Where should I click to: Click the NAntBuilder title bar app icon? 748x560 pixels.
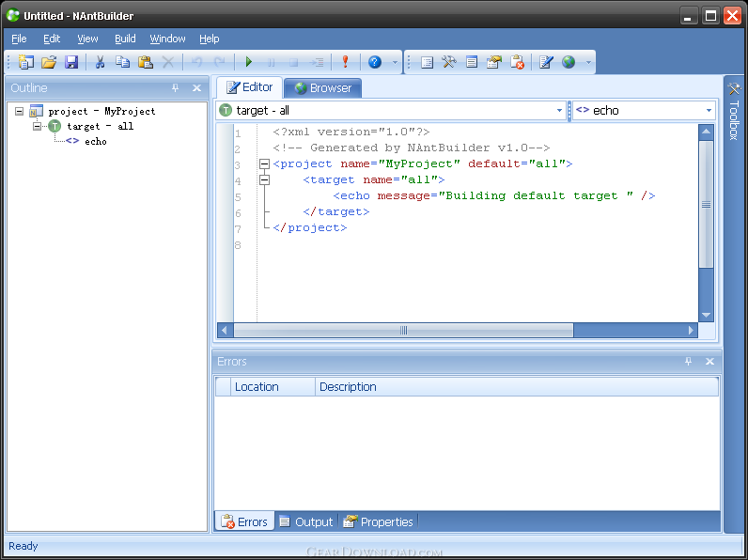(13, 15)
